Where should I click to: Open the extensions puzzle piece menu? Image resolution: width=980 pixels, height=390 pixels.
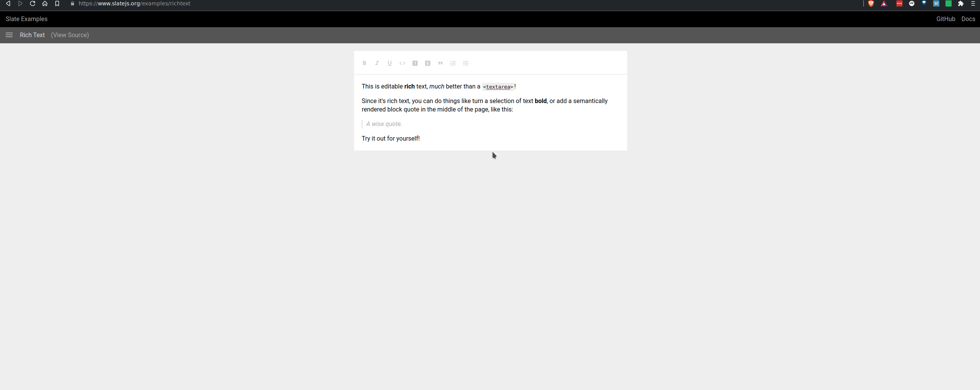pos(961,3)
